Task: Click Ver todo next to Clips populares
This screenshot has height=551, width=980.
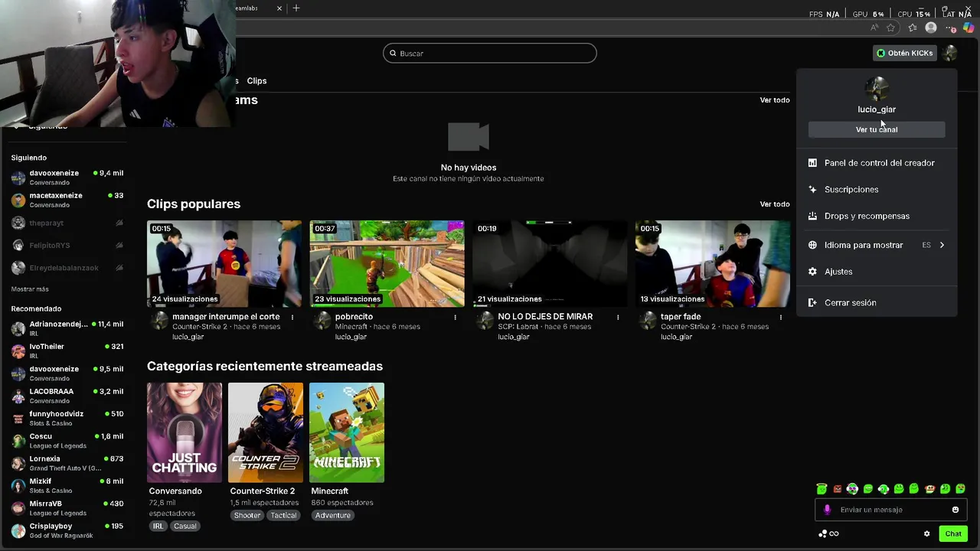Action: tap(775, 204)
